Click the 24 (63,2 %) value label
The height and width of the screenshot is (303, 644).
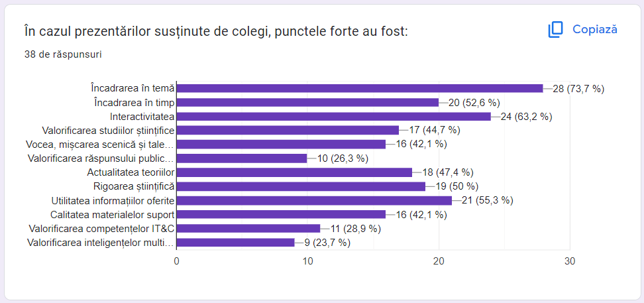pyautogui.click(x=526, y=116)
